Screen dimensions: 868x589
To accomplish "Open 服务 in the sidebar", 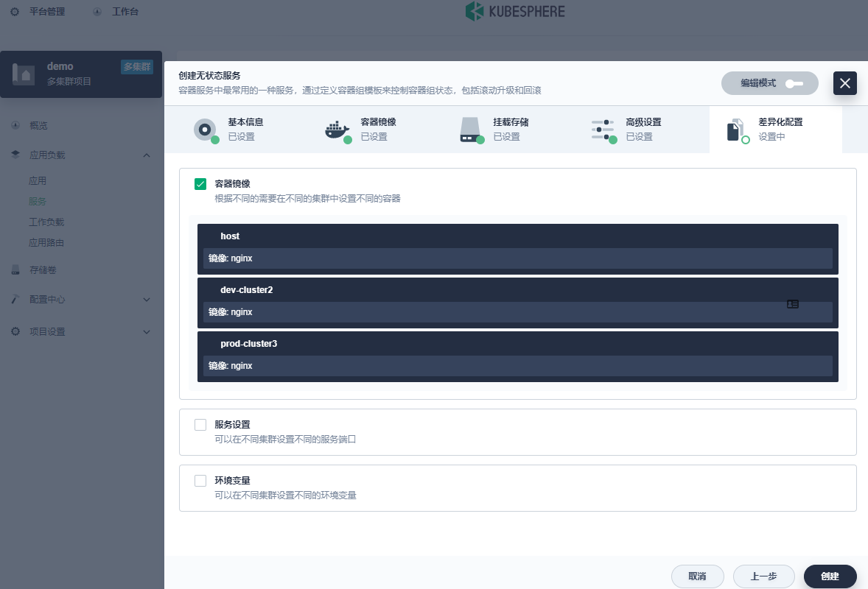I will [38, 201].
